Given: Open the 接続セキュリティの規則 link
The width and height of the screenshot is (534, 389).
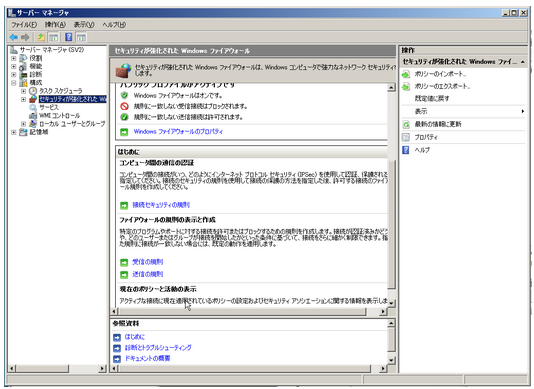Looking at the screenshot, I should click(161, 205).
